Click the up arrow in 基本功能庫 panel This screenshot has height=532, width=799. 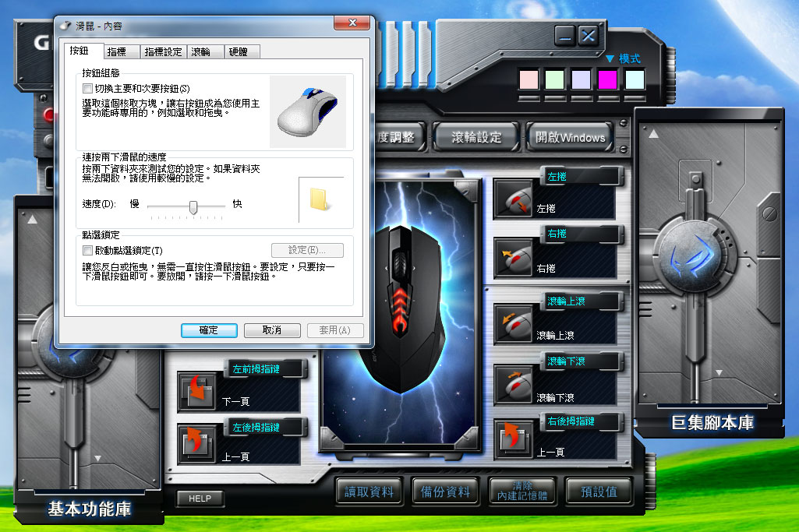coord(33,220)
